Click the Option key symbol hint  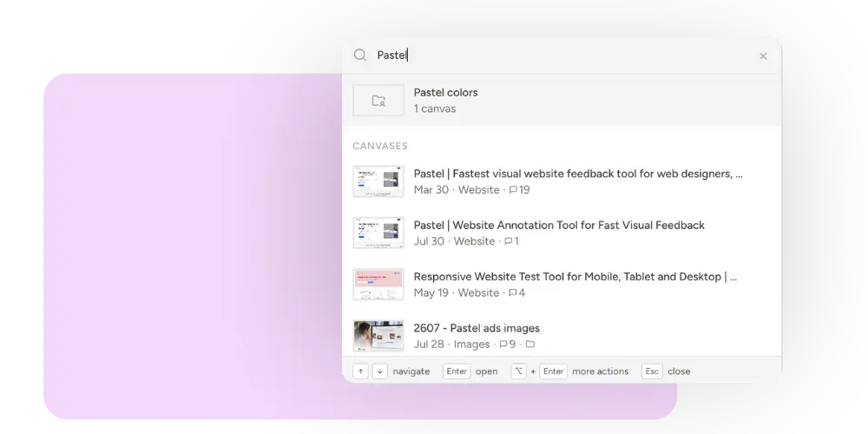[518, 372]
